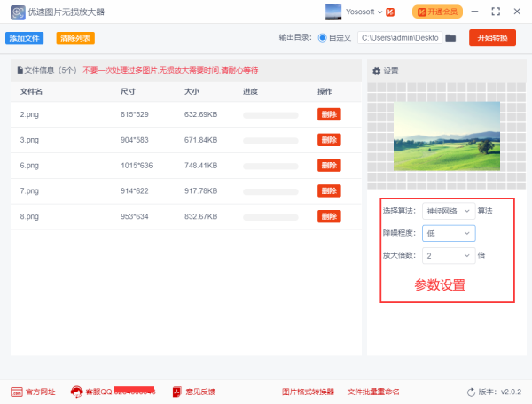
Task: Click the user avatar picture in title bar
Action: 333,12
